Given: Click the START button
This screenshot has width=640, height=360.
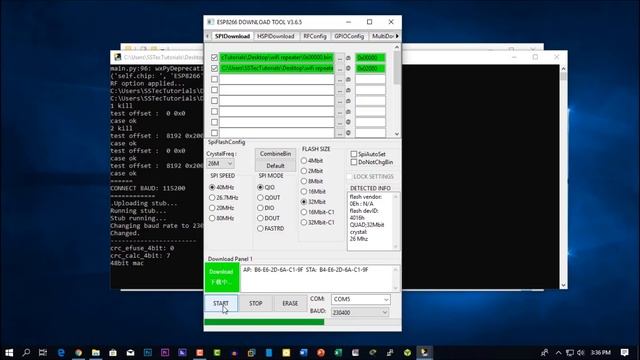Looking at the screenshot, I should click(x=221, y=303).
